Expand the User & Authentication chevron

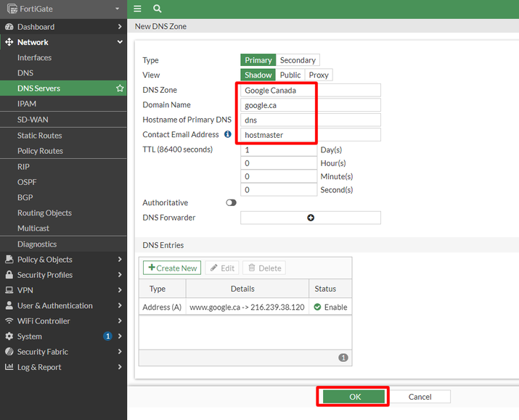pos(120,305)
